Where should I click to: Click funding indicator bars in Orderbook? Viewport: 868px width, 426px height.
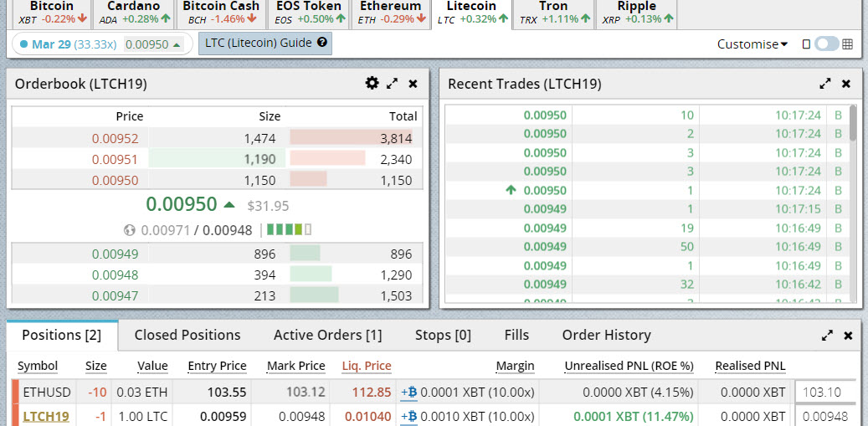pyautogui.click(x=289, y=229)
